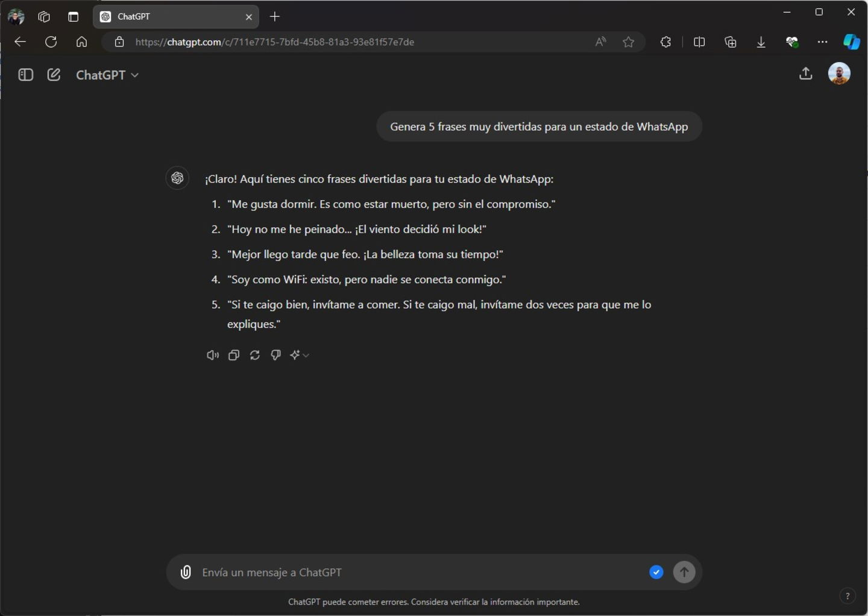Start a new chat with compose icon
The image size is (868, 616).
coord(54,75)
